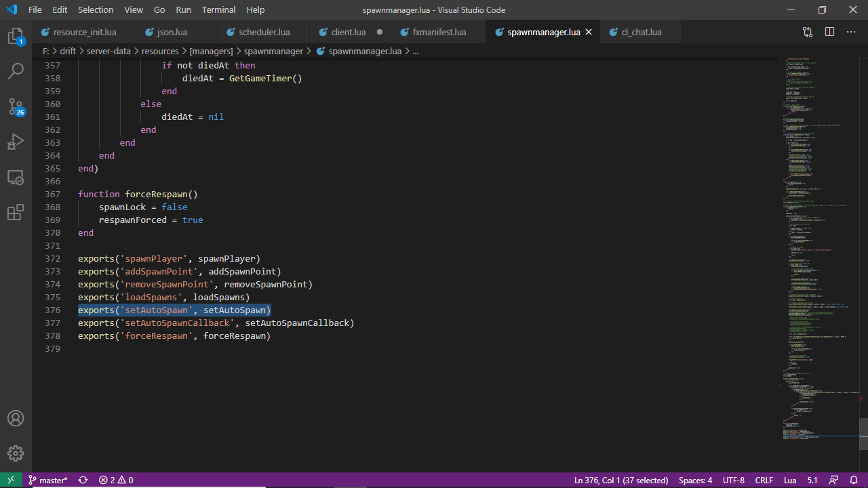
Task: Close the spawnmanager.lua tab
Action: click(589, 32)
